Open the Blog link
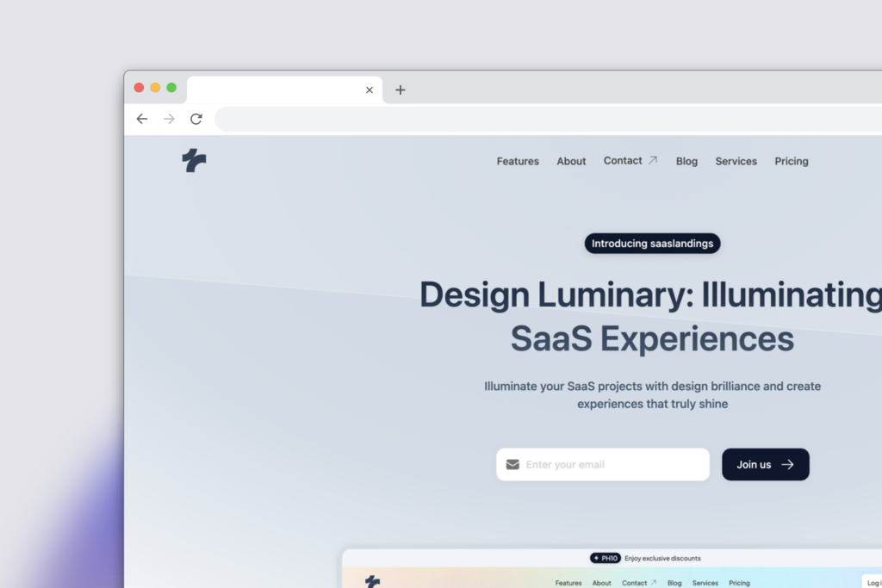 686,161
